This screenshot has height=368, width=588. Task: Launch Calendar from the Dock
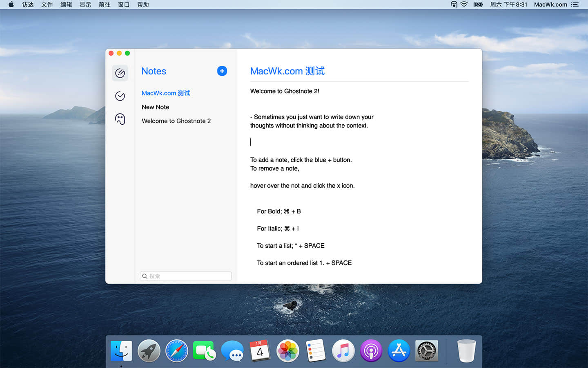[x=260, y=350]
